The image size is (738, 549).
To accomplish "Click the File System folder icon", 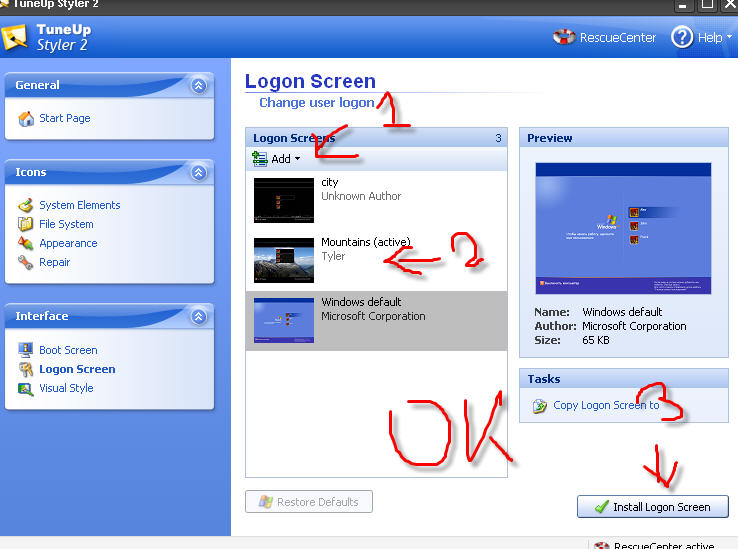I will [25, 224].
